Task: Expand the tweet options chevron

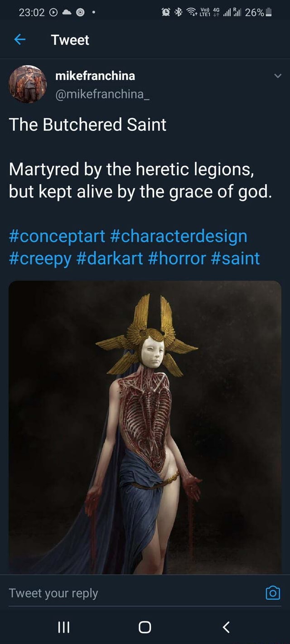Action: pos(278,76)
